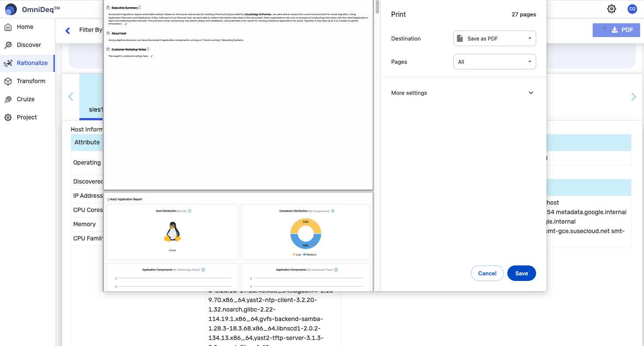Click the Cruize sidebar icon
This screenshot has height=346, width=644.
tap(8, 100)
